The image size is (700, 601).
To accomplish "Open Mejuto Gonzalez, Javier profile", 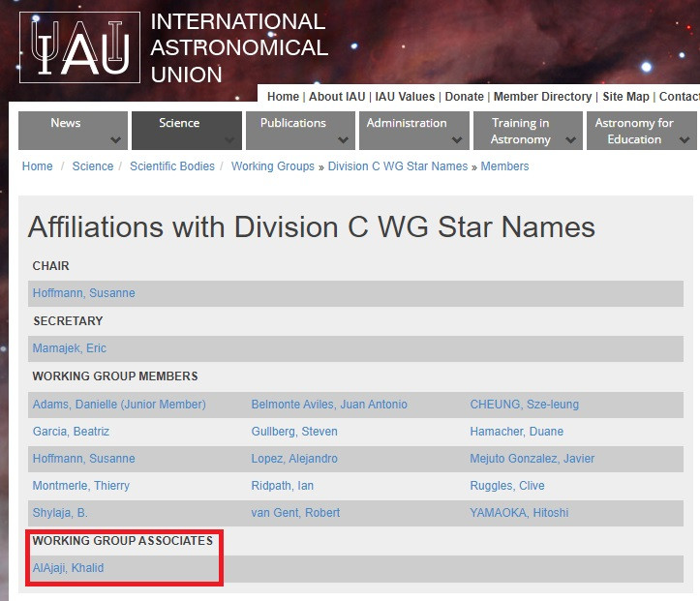I will coord(533,459).
